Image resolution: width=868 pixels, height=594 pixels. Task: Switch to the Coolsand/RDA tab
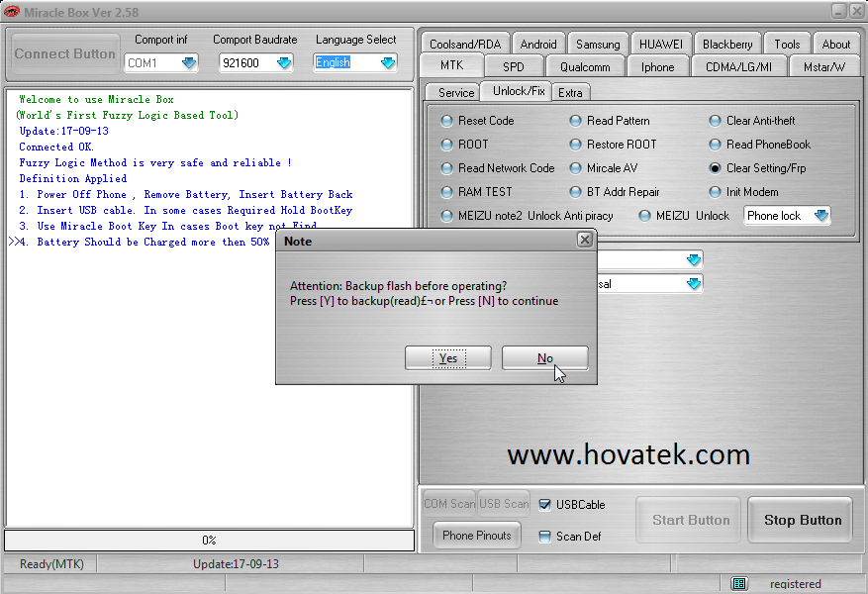pos(465,45)
